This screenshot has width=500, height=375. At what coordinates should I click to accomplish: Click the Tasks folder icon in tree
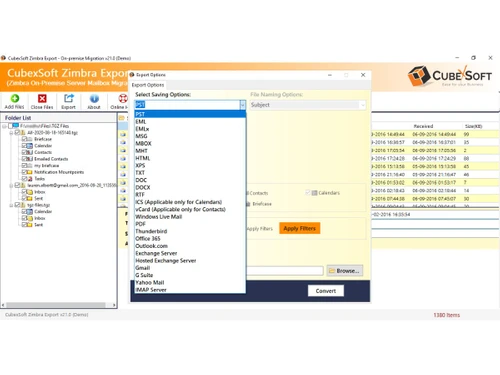tap(30, 179)
